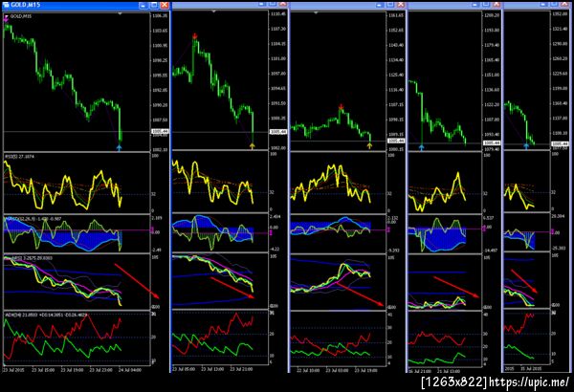The width and height of the screenshot is (574, 392).
Task: Select the blue up arrow under the last GOLD,M15 candle
Action: pyautogui.click(x=119, y=147)
